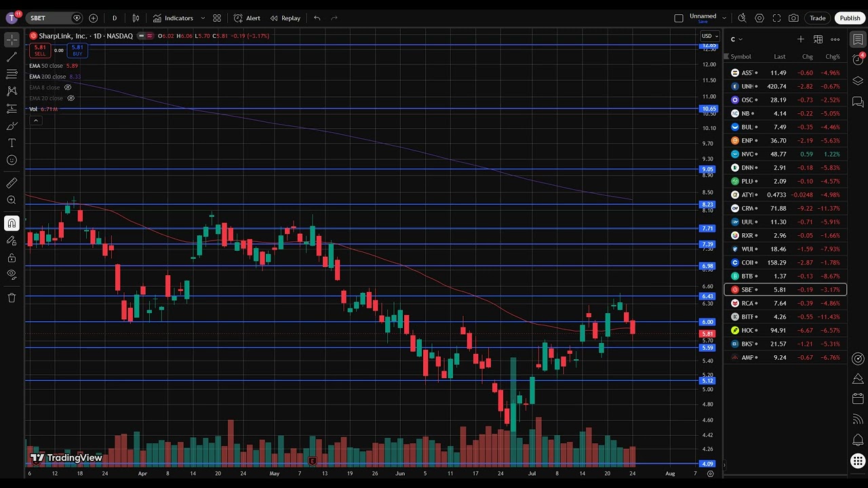The width and height of the screenshot is (868, 488).
Task: Open the candlestick chart type selector
Action: [136, 18]
